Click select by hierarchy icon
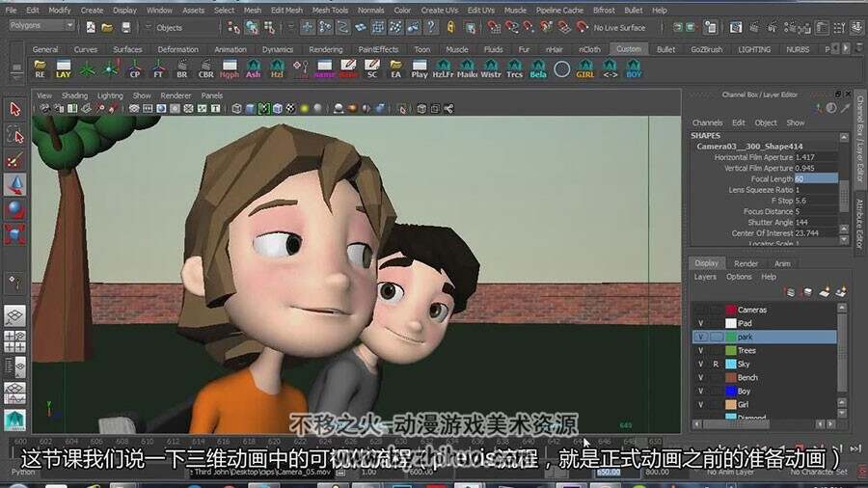The width and height of the screenshot is (868, 488). 234,27
